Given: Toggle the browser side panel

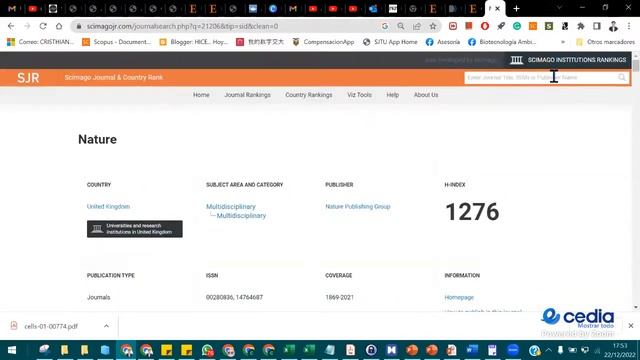Looking at the screenshot, I should [596, 26].
